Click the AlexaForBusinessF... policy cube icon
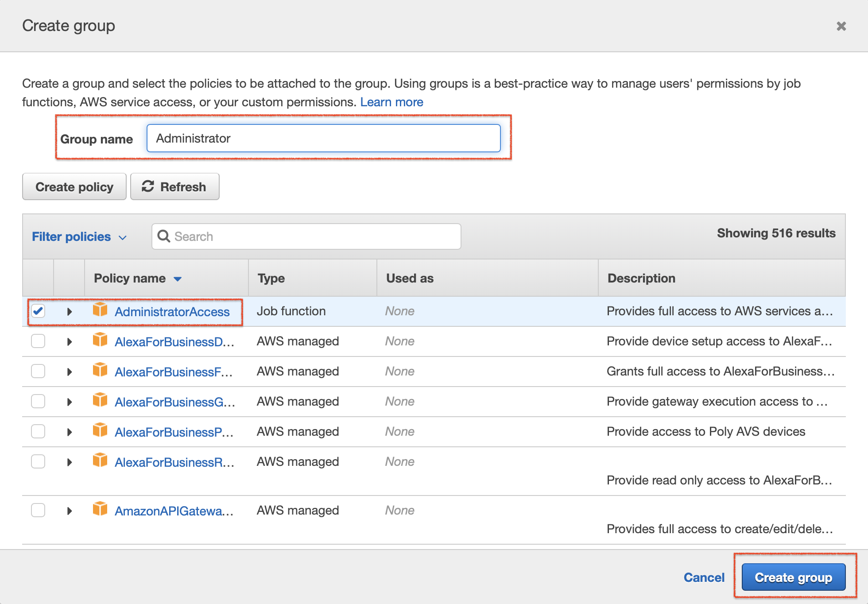 click(100, 370)
